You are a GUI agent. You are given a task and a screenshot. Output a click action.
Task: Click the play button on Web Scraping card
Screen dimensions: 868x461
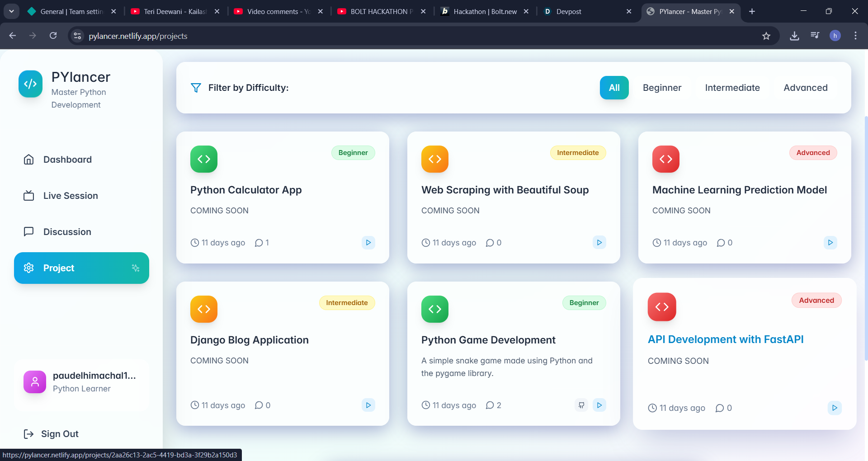click(599, 243)
